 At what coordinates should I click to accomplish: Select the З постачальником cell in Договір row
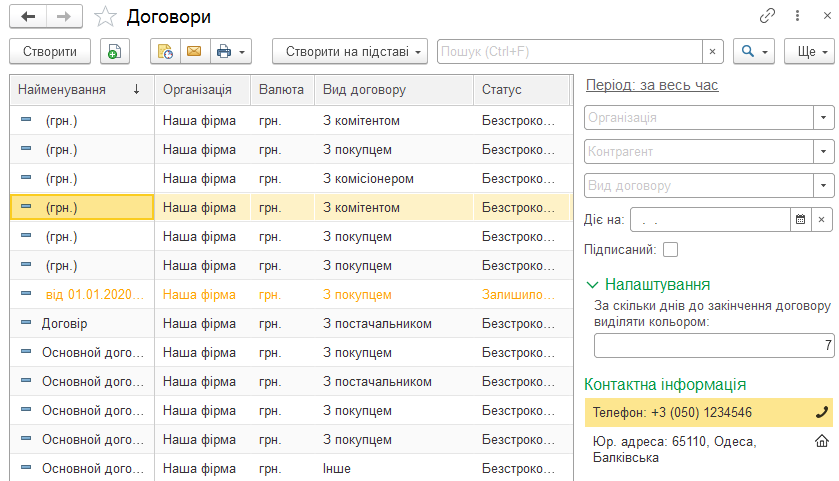(394, 323)
